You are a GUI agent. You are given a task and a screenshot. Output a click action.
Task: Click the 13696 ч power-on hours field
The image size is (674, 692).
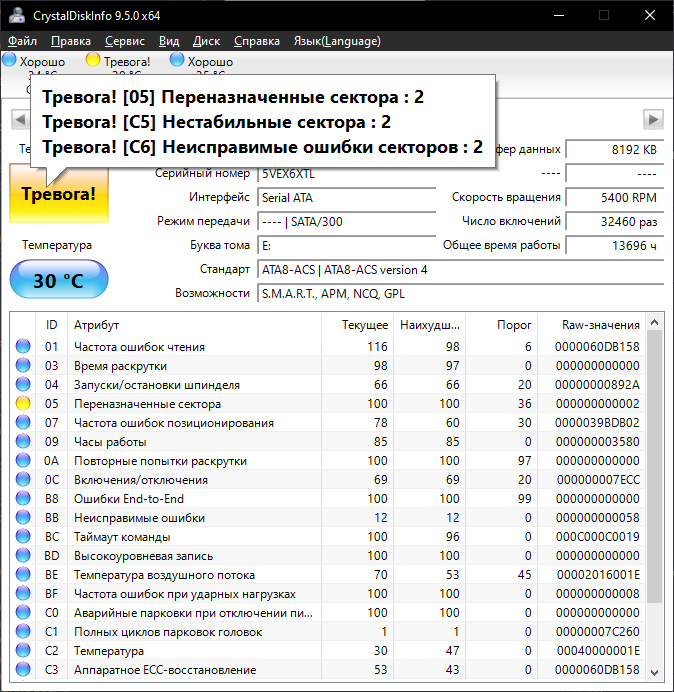[x=614, y=245]
